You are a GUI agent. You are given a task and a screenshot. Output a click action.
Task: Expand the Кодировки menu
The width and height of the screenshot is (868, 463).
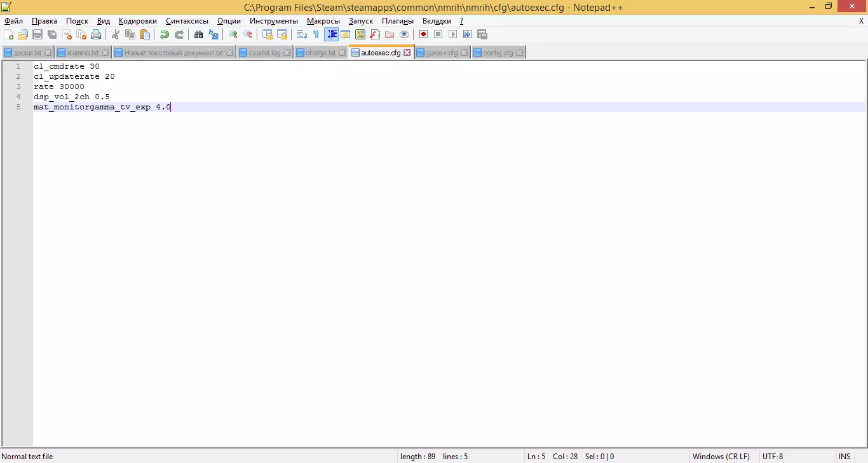[138, 21]
